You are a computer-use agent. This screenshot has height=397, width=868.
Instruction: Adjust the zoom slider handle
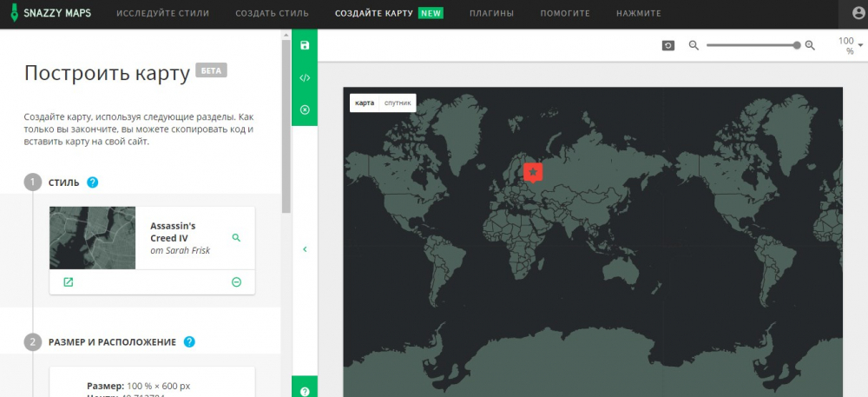(x=797, y=45)
